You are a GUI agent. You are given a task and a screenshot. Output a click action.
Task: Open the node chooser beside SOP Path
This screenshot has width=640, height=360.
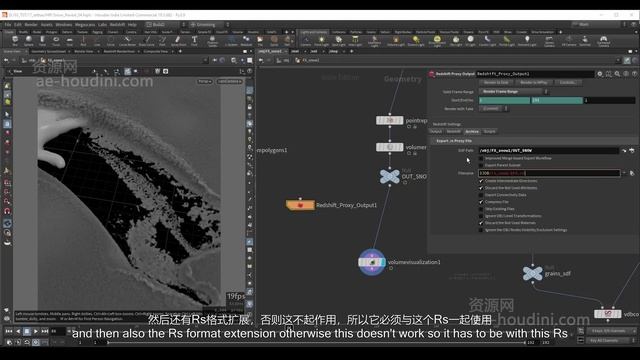632,151
